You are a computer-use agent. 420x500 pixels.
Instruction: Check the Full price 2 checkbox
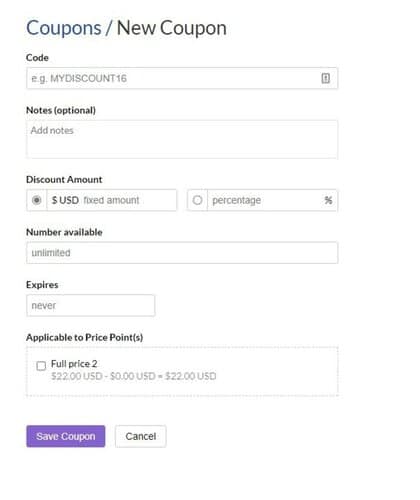(x=41, y=366)
